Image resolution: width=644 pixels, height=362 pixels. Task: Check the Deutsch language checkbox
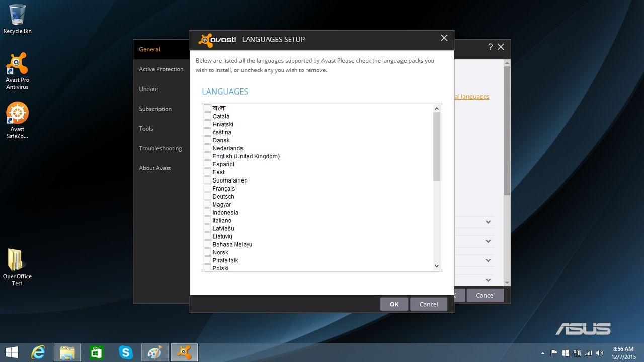click(x=207, y=197)
